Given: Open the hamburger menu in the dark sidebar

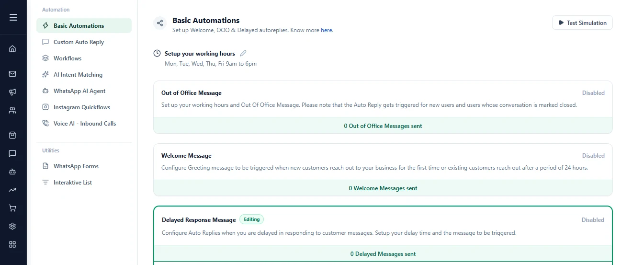Looking at the screenshot, I should pyautogui.click(x=13, y=17).
